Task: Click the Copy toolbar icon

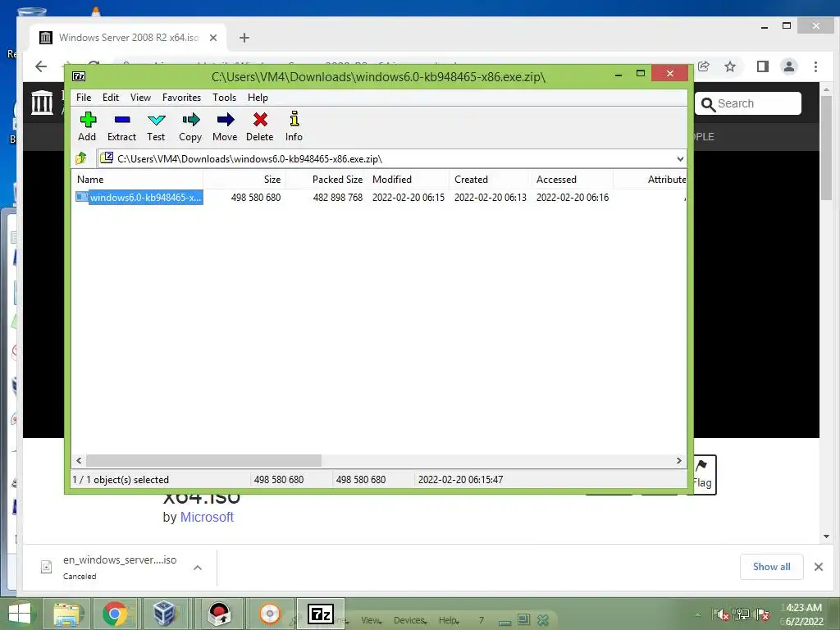Action: (190, 127)
